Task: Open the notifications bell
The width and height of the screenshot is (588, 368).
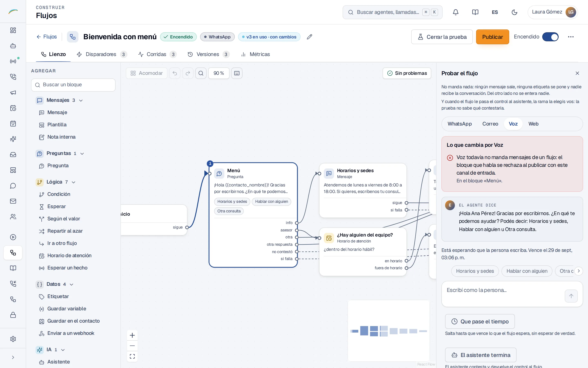Action: [455, 12]
